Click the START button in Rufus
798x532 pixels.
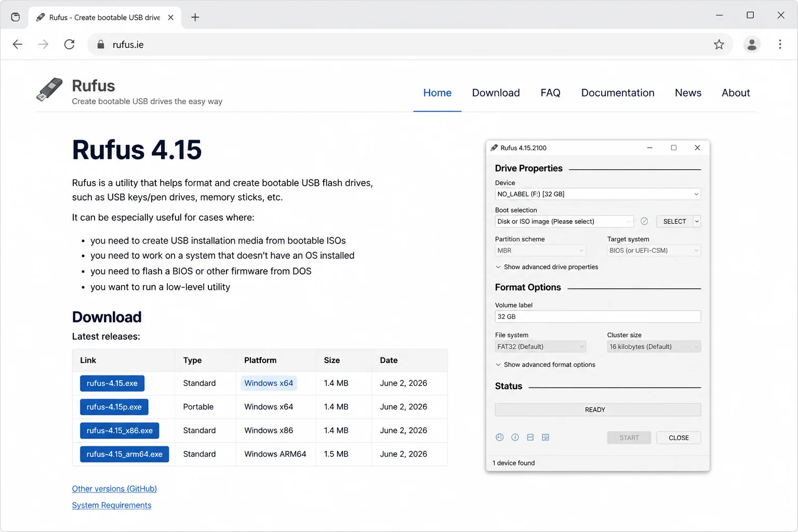(x=629, y=438)
